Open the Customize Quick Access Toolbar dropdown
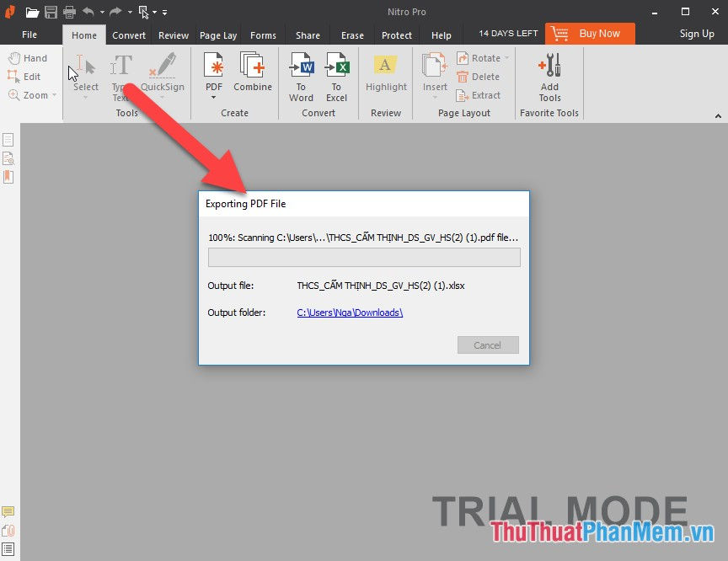Viewport: 728px width, 561px height. point(165,13)
